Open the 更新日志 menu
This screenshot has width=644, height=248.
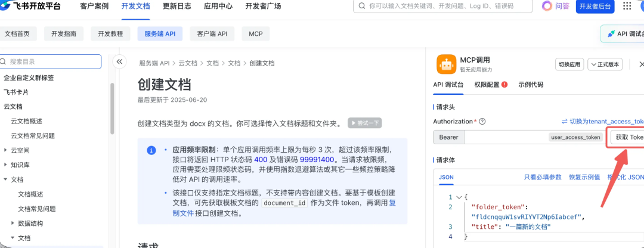coord(177,6)
